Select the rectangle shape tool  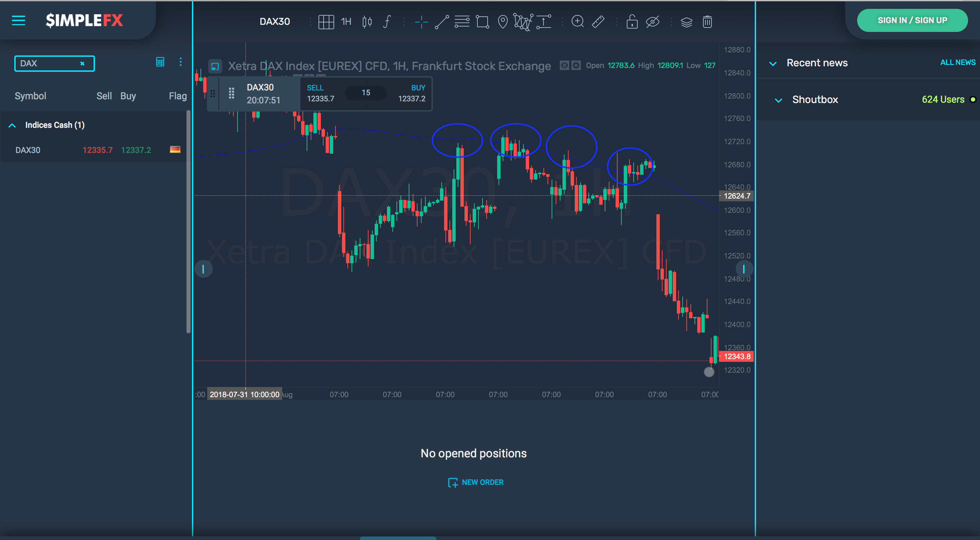tap(483, 22)
